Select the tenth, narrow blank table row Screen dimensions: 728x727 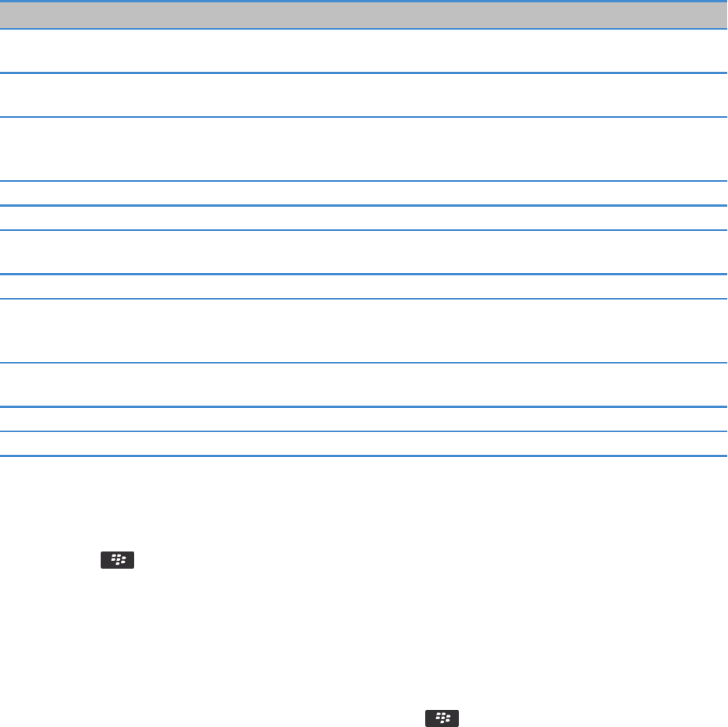364,419
